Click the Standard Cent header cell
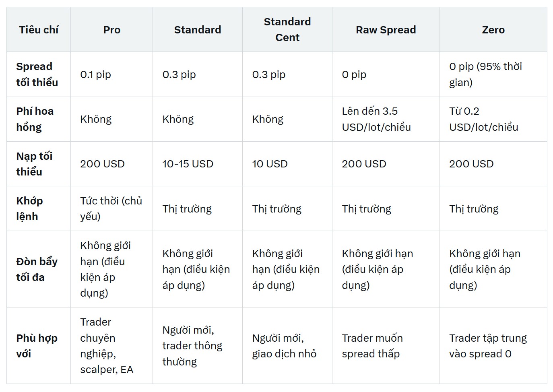The image size is (553, 392). tap(287, 30)
